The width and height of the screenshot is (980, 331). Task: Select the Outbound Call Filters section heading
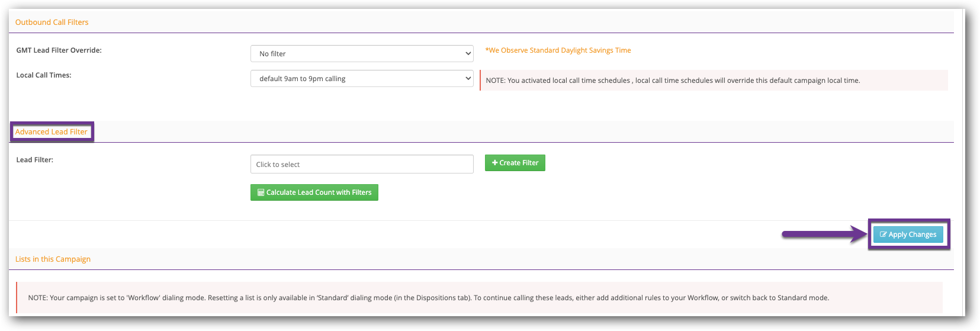[x=52, y=23]
